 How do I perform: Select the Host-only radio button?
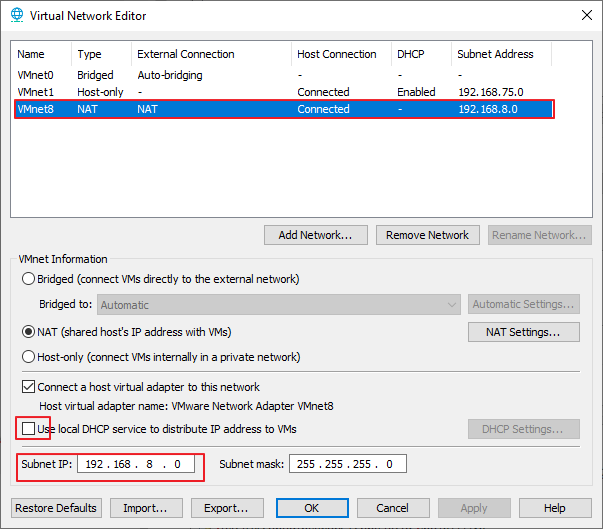(28, 357)
